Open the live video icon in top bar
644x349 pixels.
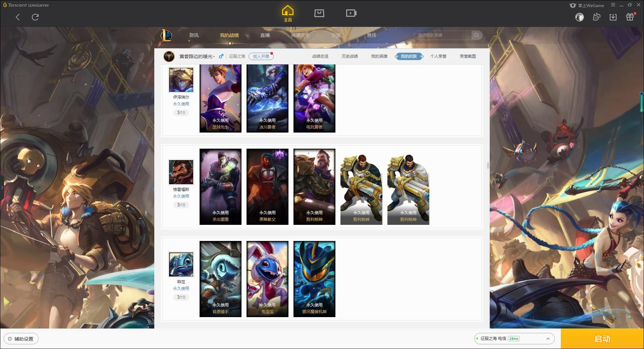point(351,13)
